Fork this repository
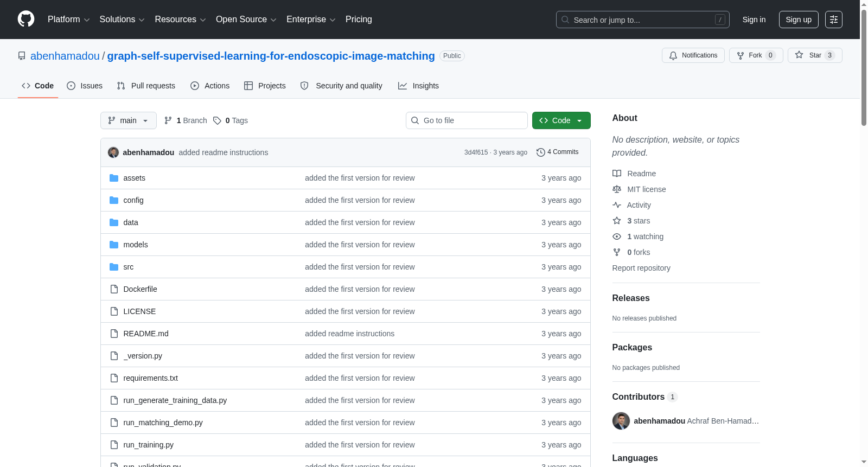Screen dimensions: 868x467 click(756, 55)
